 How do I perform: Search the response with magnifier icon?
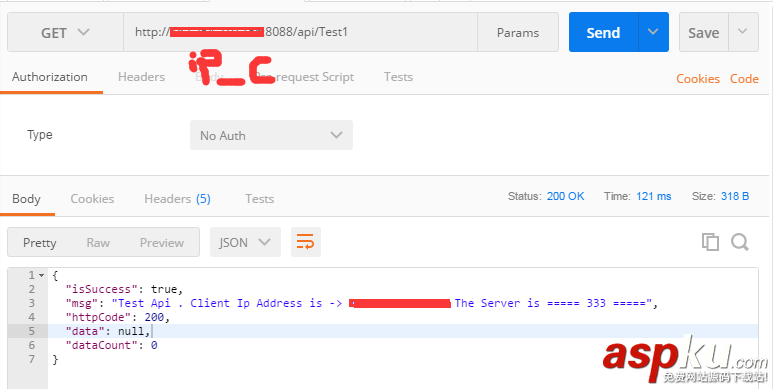740,242
